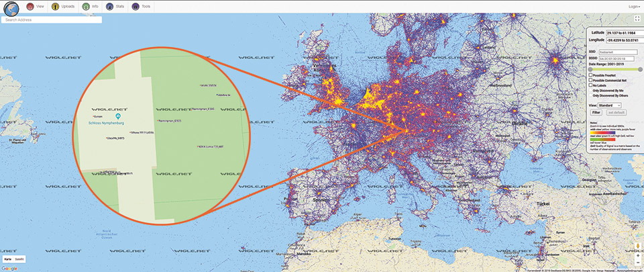644x272 pixels.
Task: Open the View Standard dropdown
Action: pos(610,105)
